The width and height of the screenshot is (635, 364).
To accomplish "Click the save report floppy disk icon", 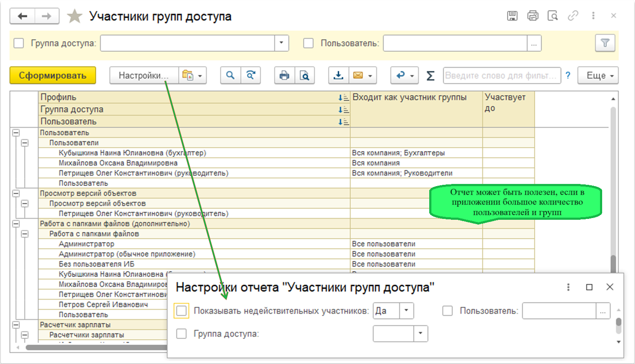I will click(512, 16).
